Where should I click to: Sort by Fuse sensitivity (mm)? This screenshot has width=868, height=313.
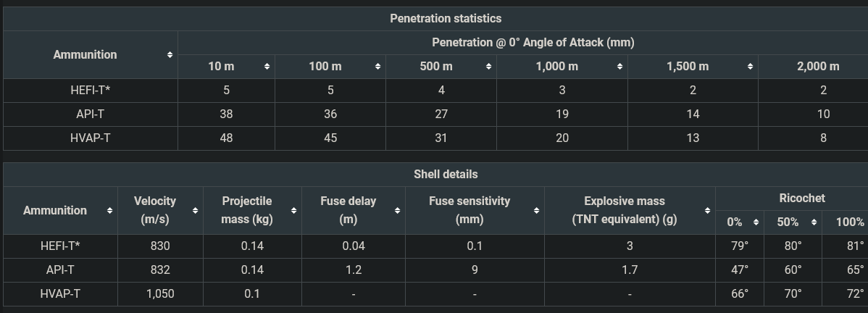click(x=536, y=211)
